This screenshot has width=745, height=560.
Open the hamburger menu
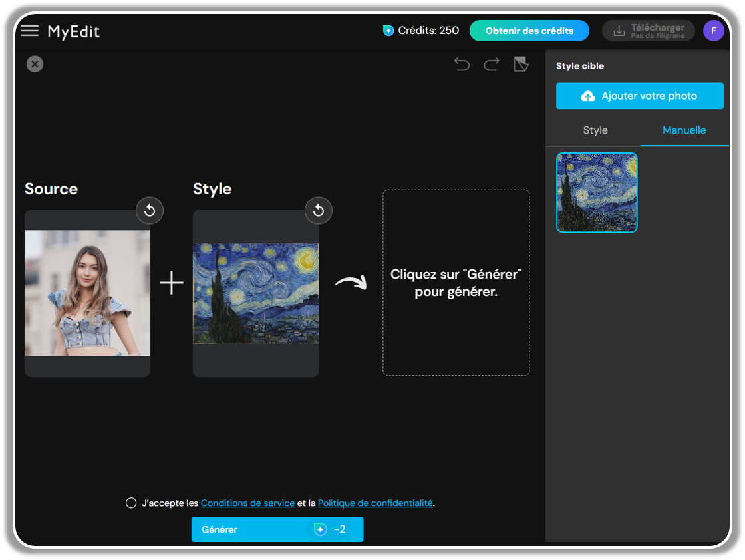(x=30, y=31)
